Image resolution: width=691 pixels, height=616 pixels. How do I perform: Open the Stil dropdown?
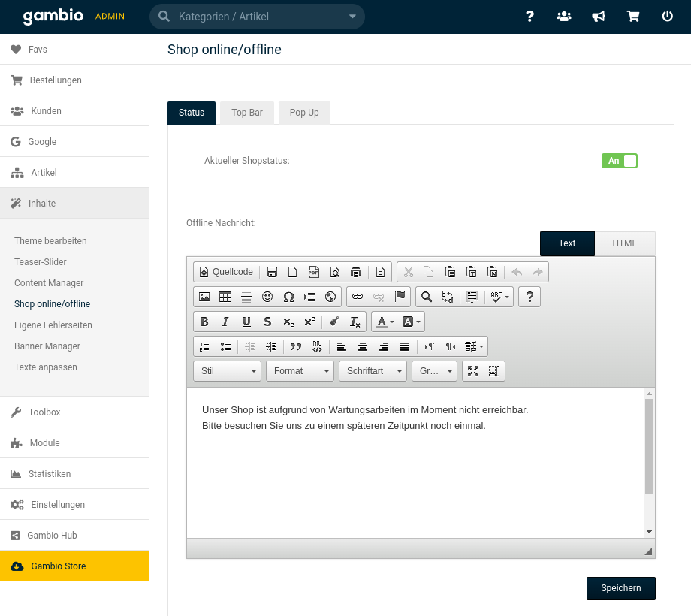pos(227,371)
